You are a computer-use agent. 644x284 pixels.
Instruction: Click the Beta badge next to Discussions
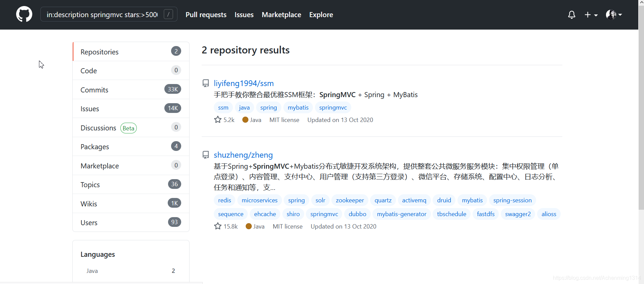click(x=128, y=128)
